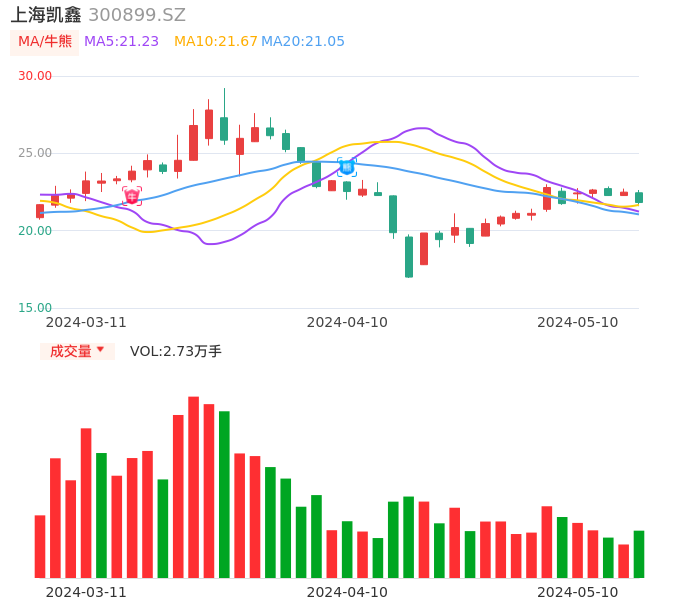The image size is (686, 606).
Task: Click the 2024-04-10 date on price axis
Action: (x=347, y=322)
